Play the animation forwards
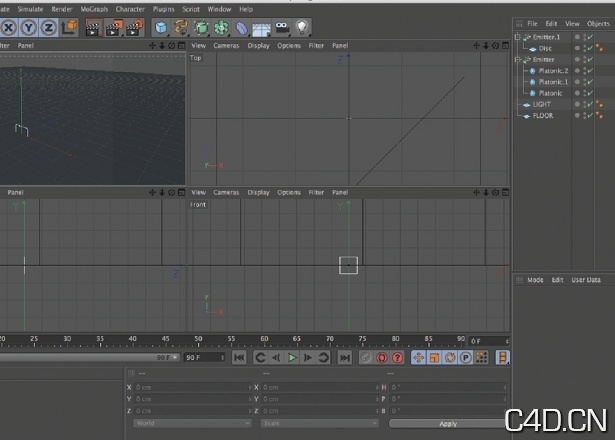Viewport: 615px width, 440px height. (x=292, y=358)
